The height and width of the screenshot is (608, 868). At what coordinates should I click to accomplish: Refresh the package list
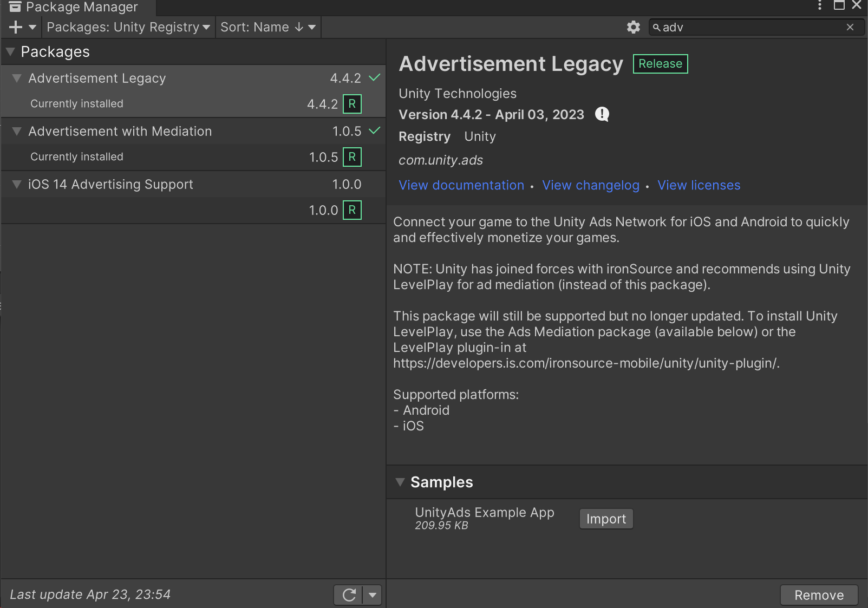349,595
